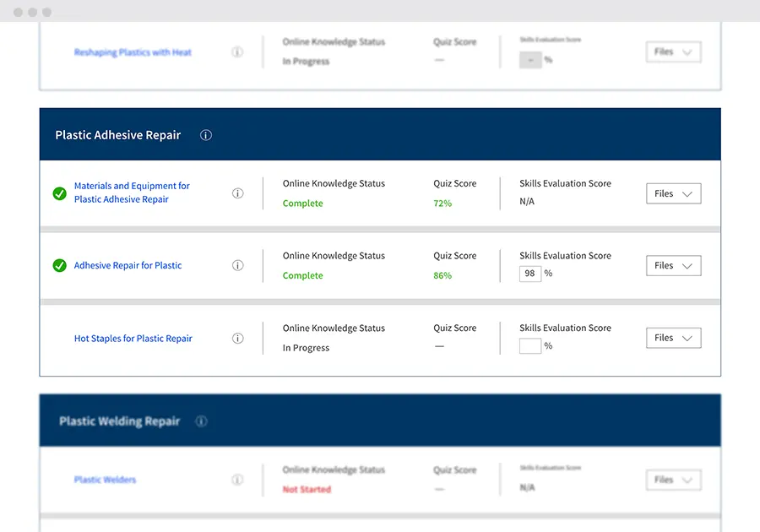Click info icon for Reshaping Plastics with Heat

(x=237, y=52)
